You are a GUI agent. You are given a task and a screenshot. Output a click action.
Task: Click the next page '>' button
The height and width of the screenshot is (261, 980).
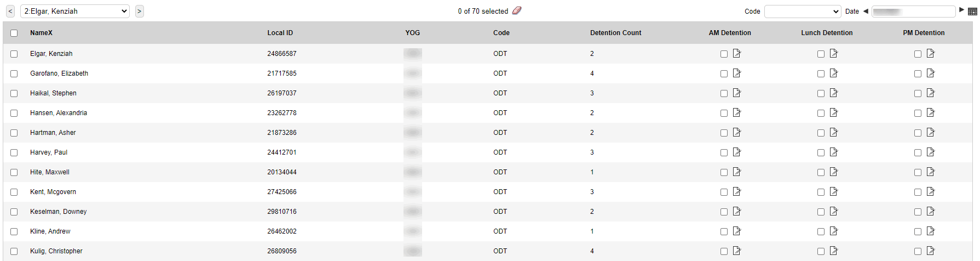(140, 11)
